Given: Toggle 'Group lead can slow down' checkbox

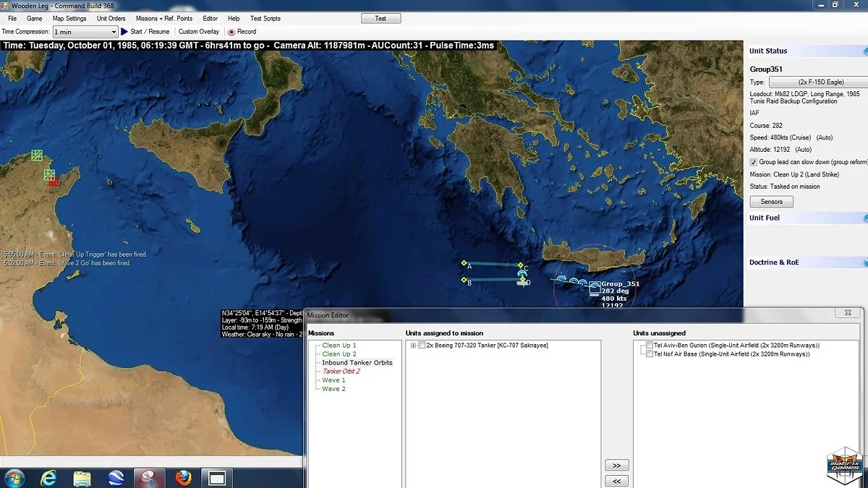Looking at the screenshot, I should click(754, 163).
